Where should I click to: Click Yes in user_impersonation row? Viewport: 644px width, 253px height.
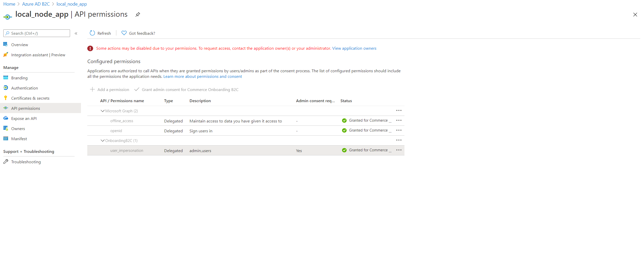299,151
